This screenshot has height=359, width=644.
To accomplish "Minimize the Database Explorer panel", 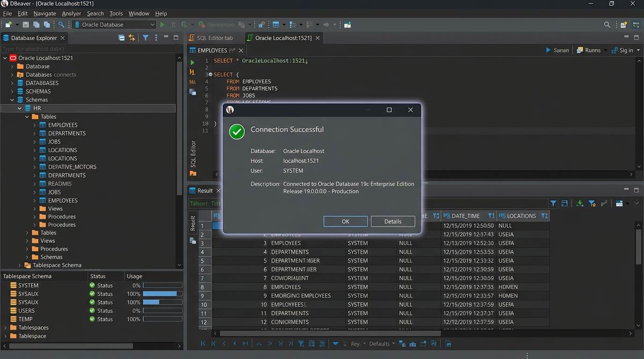I will pyautogui.click(x=167, y=37).
